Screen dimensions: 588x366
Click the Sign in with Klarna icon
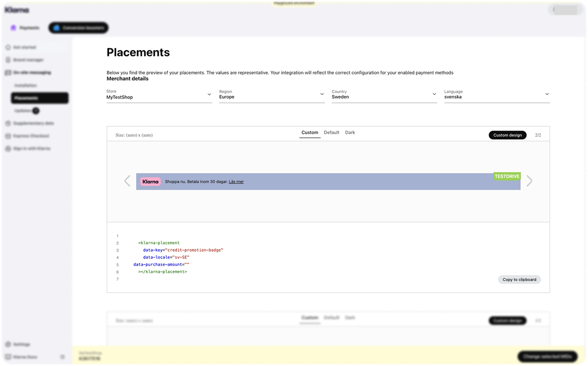[x=8, y=148]
